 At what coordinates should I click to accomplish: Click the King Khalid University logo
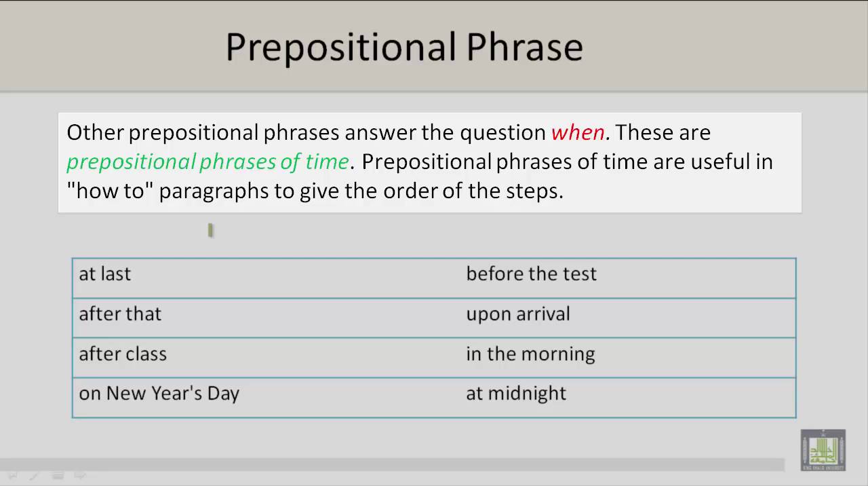(823, 450)
